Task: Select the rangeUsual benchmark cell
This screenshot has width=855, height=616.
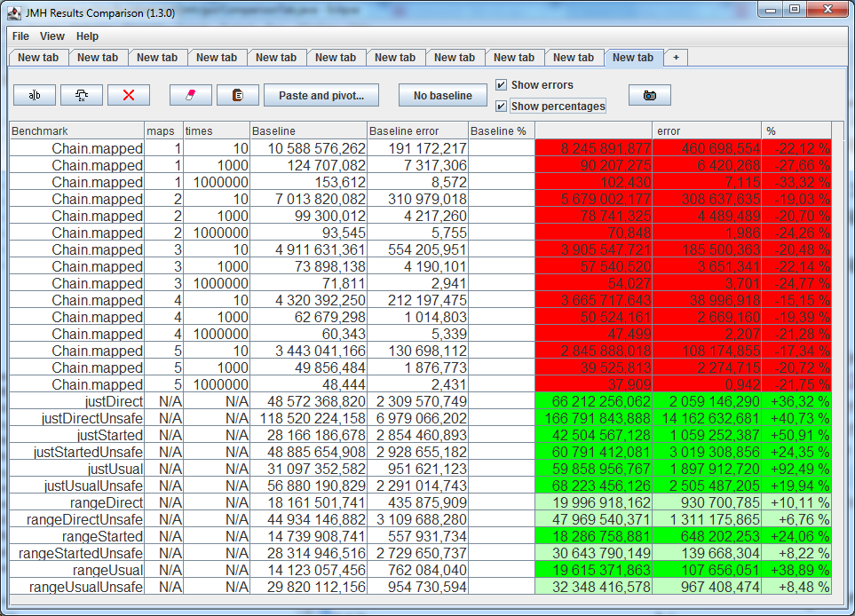Action: pos(77,570)
